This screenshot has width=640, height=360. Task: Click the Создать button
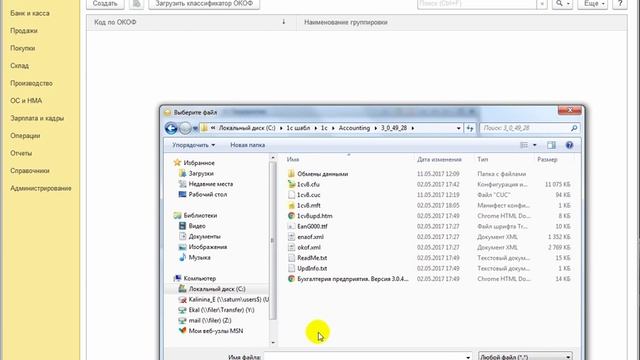click(105, 4)
